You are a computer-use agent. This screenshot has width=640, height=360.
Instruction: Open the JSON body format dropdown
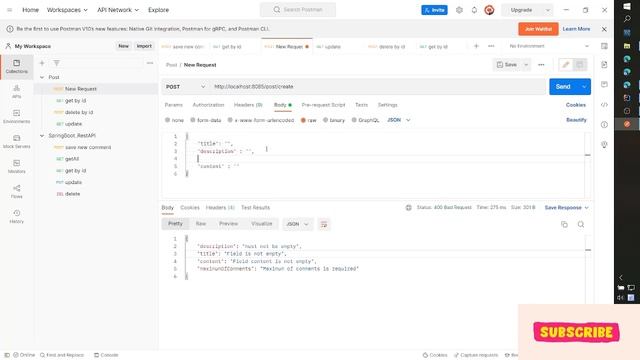[x=399, y=120]
